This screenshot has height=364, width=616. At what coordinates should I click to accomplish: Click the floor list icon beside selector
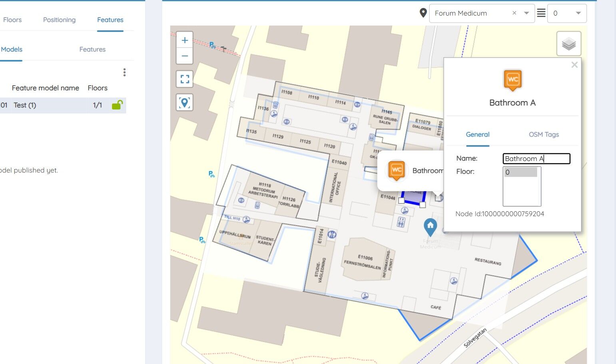click(x=541, y=13)
